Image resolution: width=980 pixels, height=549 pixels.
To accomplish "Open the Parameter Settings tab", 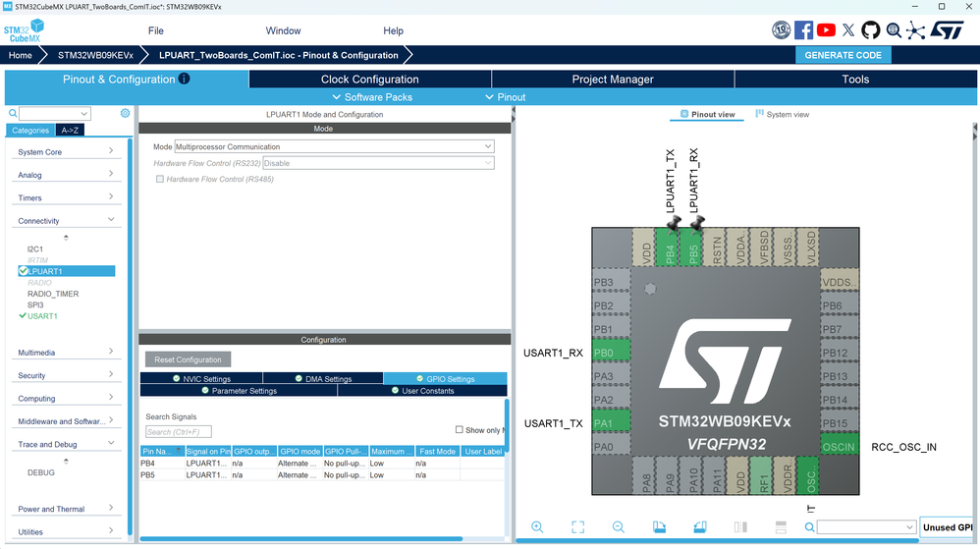I will (239, 390).
